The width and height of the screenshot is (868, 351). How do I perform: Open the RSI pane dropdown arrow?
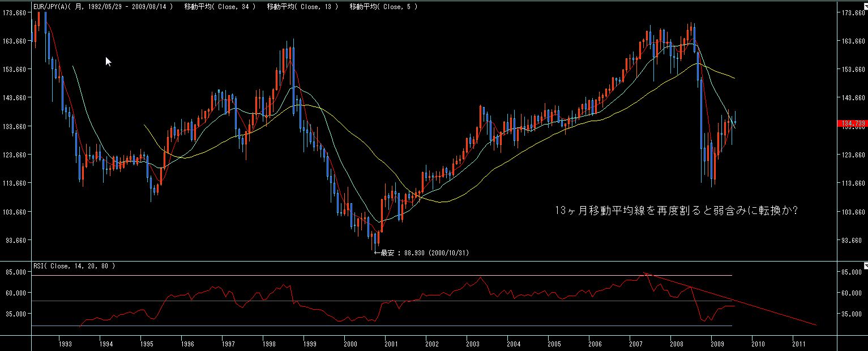pyautogui.click(x=865, y=265)
